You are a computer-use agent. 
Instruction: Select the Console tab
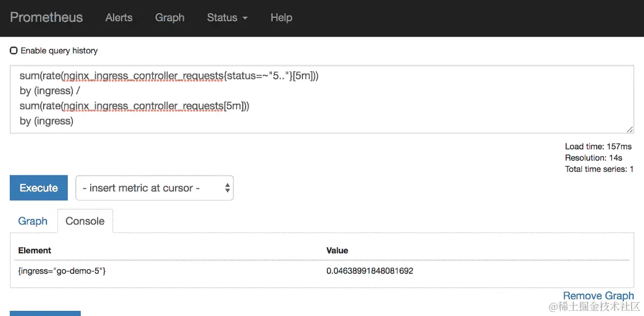point(85,221)
